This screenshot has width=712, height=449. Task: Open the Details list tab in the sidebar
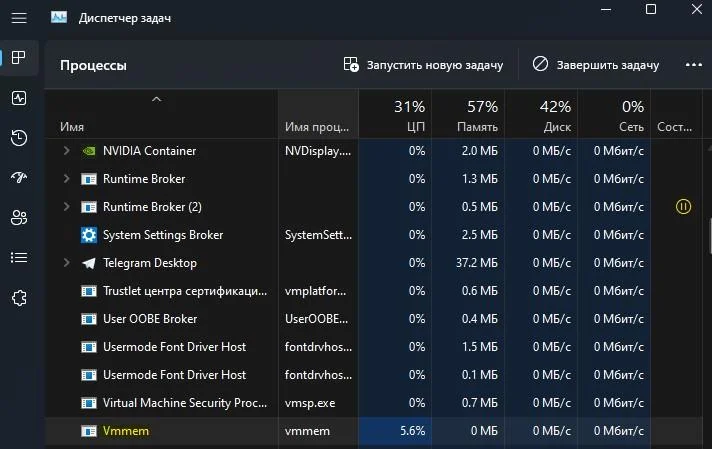click(19, 258)
